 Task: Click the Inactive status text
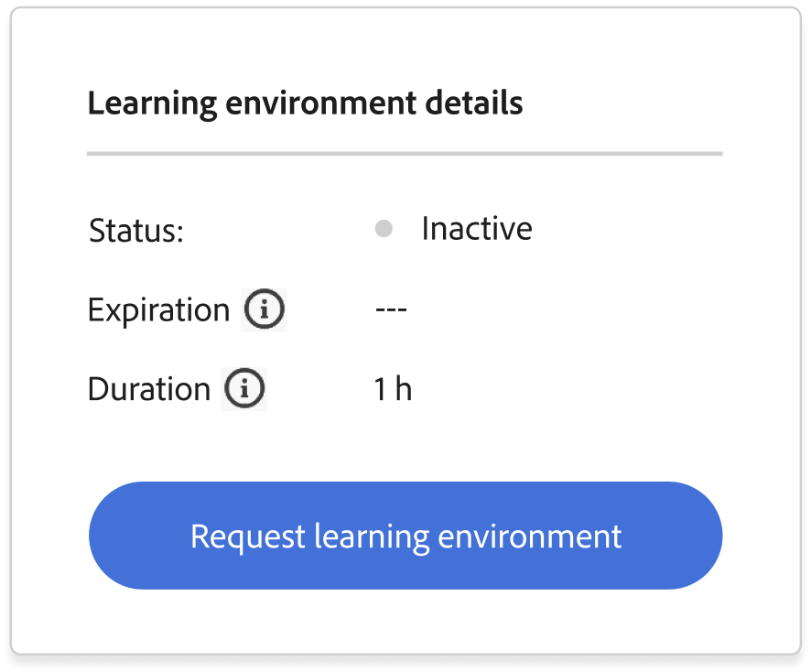point(477,228)
